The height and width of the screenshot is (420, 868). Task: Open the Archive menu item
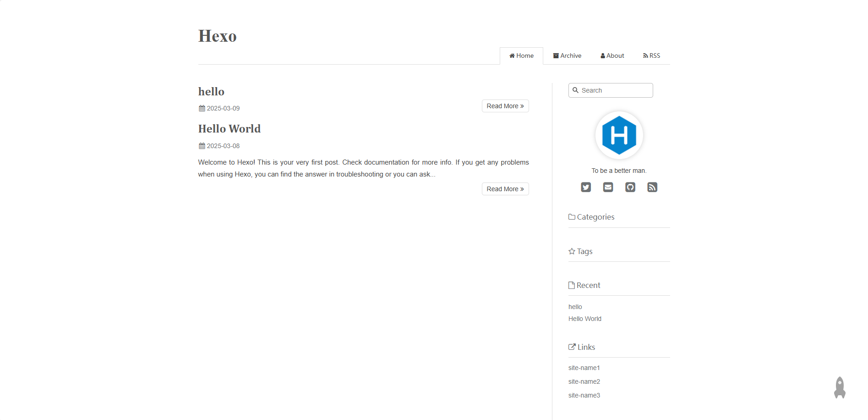(567, 56)
